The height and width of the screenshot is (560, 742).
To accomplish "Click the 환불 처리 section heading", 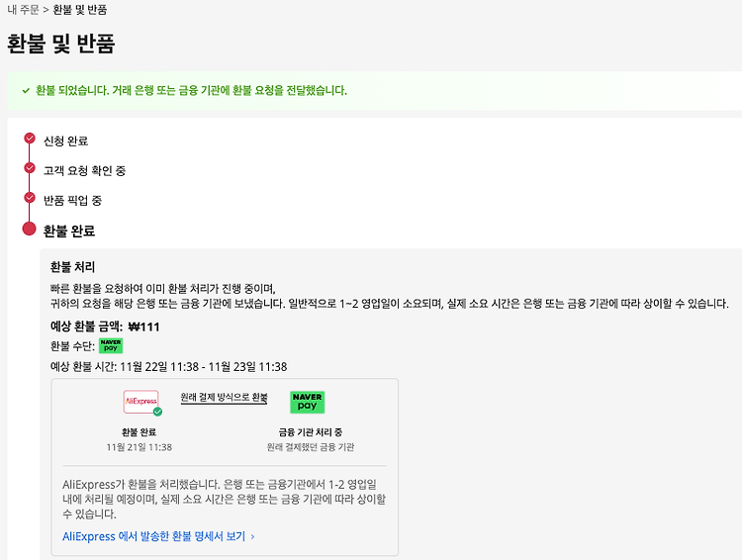I will click(x=73, y=267).
